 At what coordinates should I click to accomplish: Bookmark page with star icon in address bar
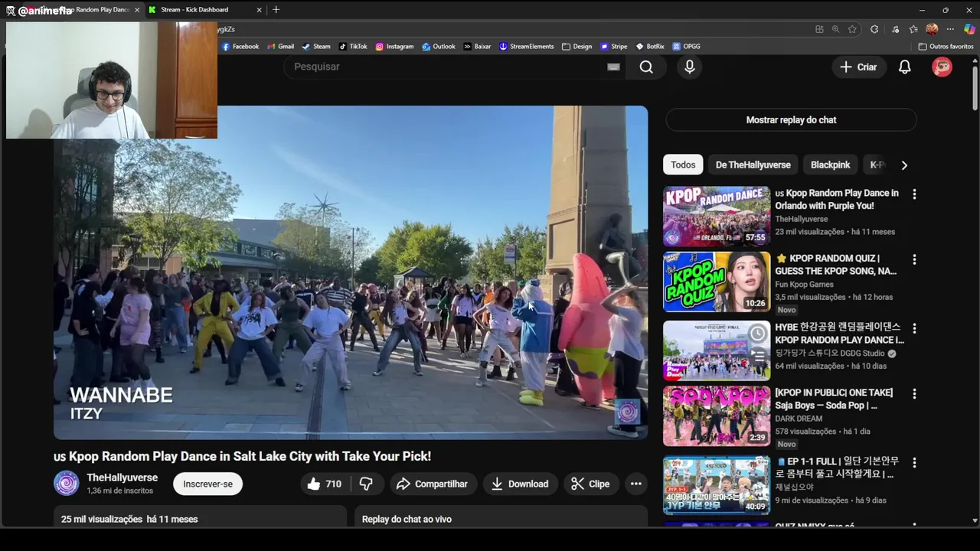(852, 29)
